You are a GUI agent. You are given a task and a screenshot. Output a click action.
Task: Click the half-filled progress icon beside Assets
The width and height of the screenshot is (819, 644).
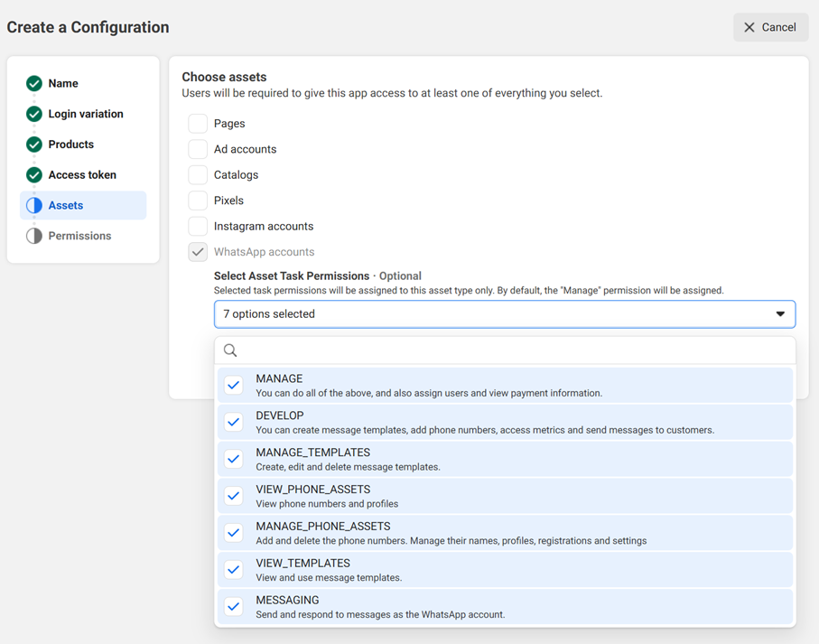[x=32, y=205]
